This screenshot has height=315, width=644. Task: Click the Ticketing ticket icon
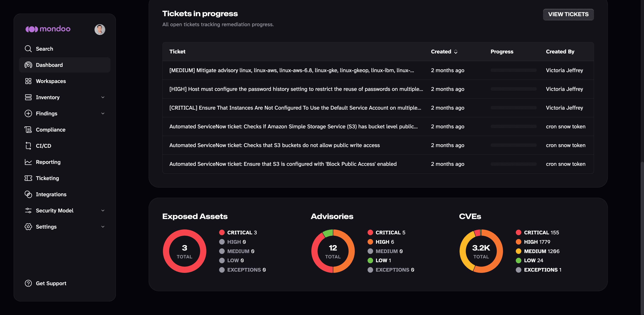click(x=28, y=178)
